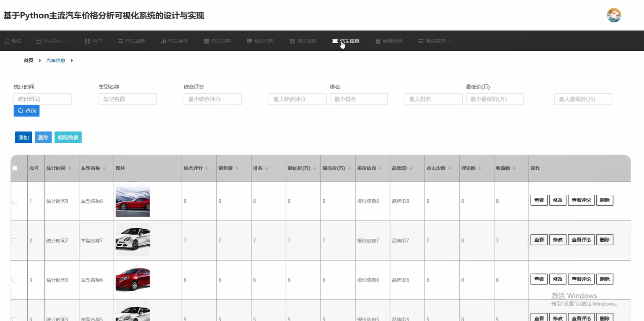Image resolution: width=644 pixels, height=321 pixels.
Task: Click 查看评论 for row 车型名称8
Action: click(581, 200)
